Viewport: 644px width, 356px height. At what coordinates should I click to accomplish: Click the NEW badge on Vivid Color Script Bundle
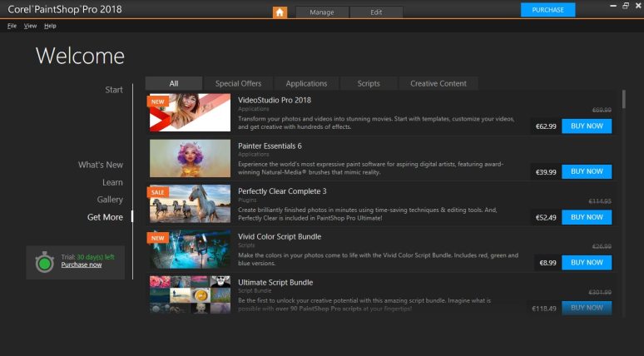click(x=158, y=238)
